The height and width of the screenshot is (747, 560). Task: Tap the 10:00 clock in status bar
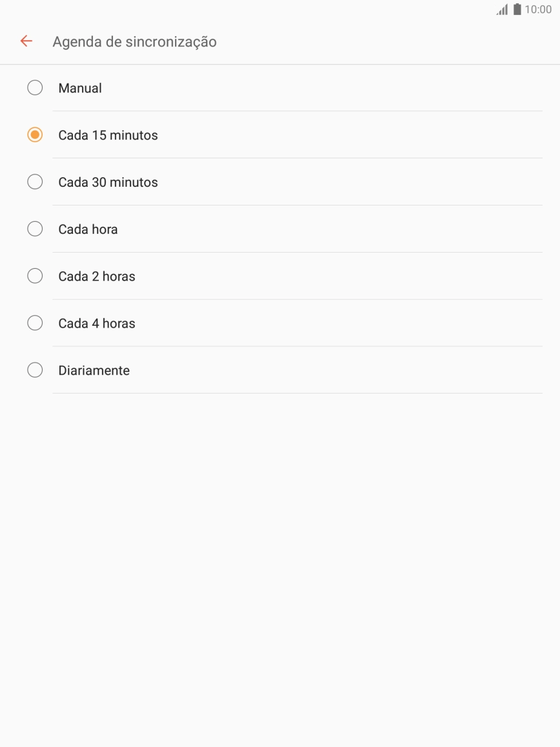tap(538, 10)
